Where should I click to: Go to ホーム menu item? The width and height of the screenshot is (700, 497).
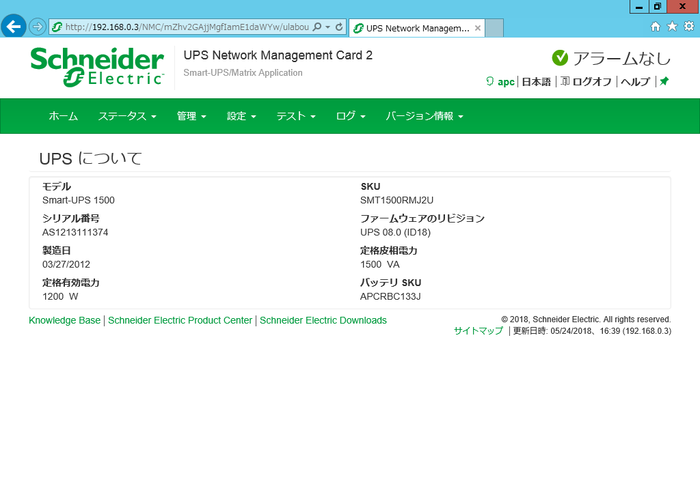click(63, 116)
